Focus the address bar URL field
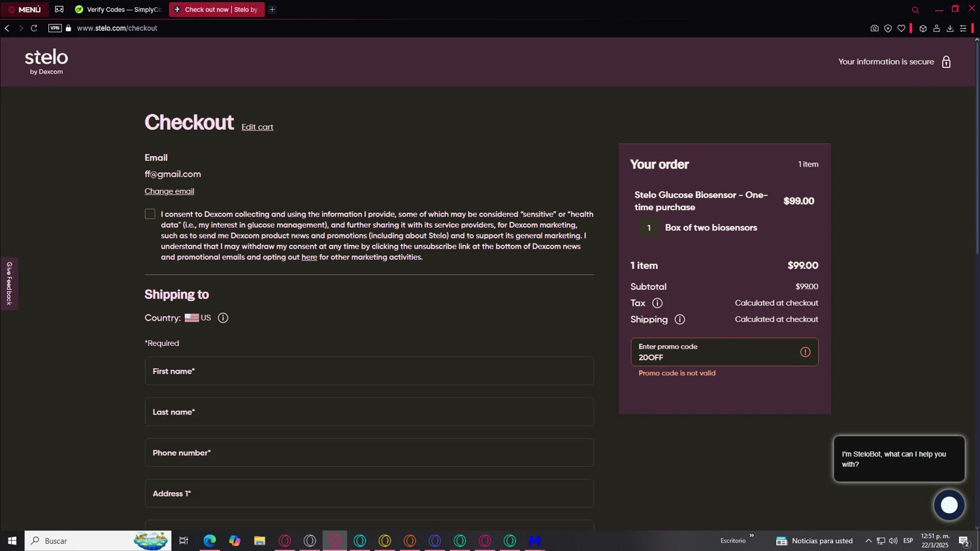This screenshot has height=551, width=980. click(117, 28)
